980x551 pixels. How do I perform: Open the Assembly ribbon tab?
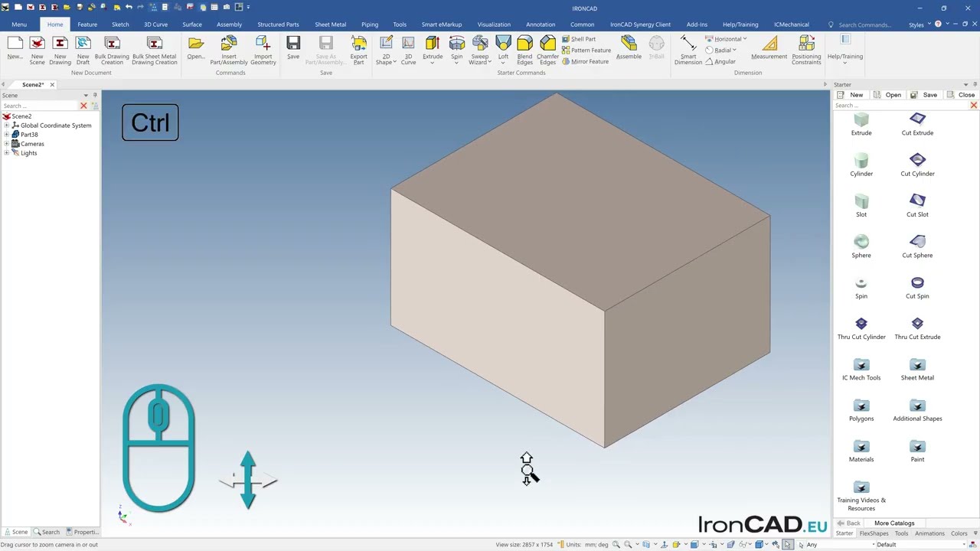coord(229,24)
